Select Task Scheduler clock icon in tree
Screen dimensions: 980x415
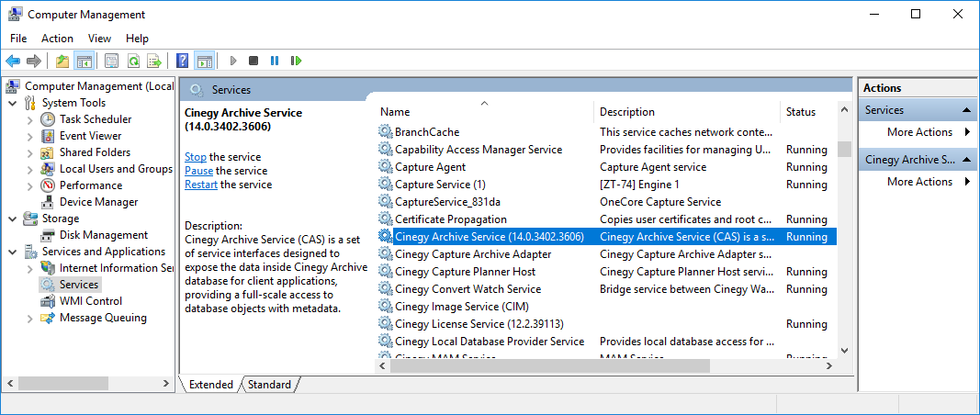coord(48,119)
